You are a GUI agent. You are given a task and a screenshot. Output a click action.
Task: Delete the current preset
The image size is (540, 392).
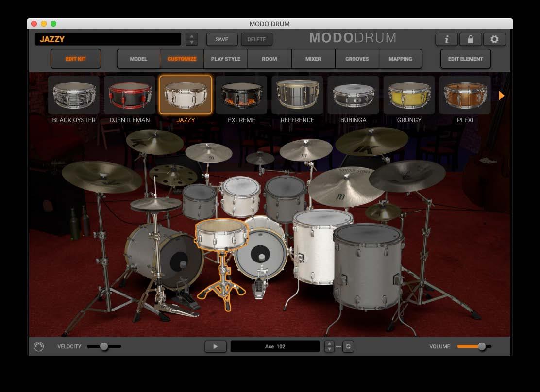point(256,39)
